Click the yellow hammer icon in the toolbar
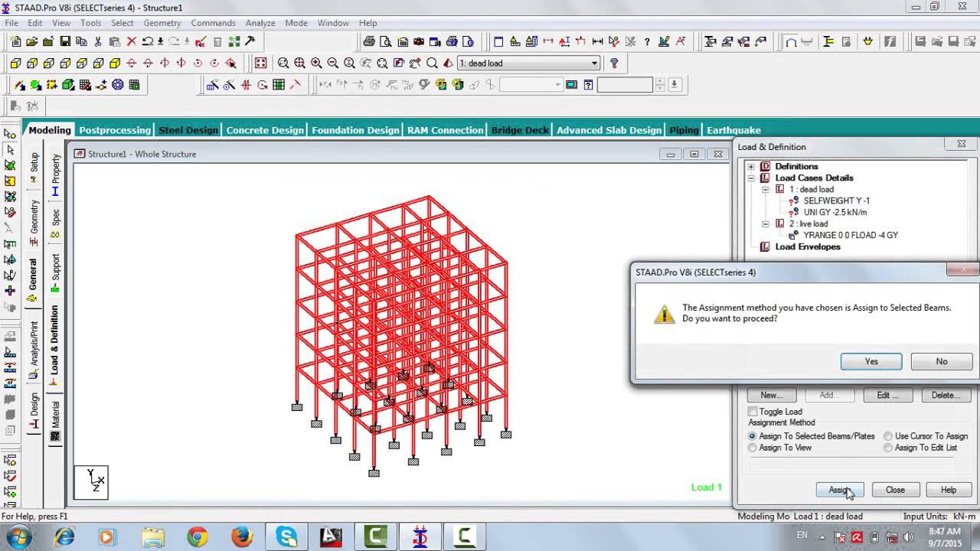Screen dimensions: 980x551 [250, 41]
